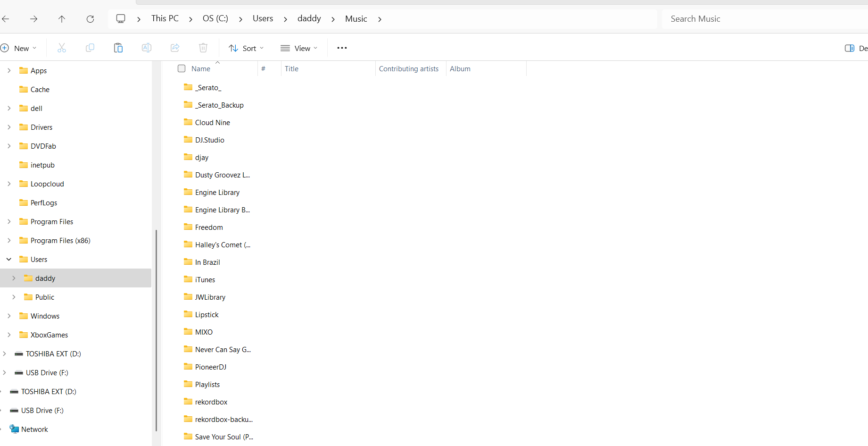Collapse the Users folder in tree
Image resolution: width=868 pixels, height=446 pixels.
(x=9, y=260)
